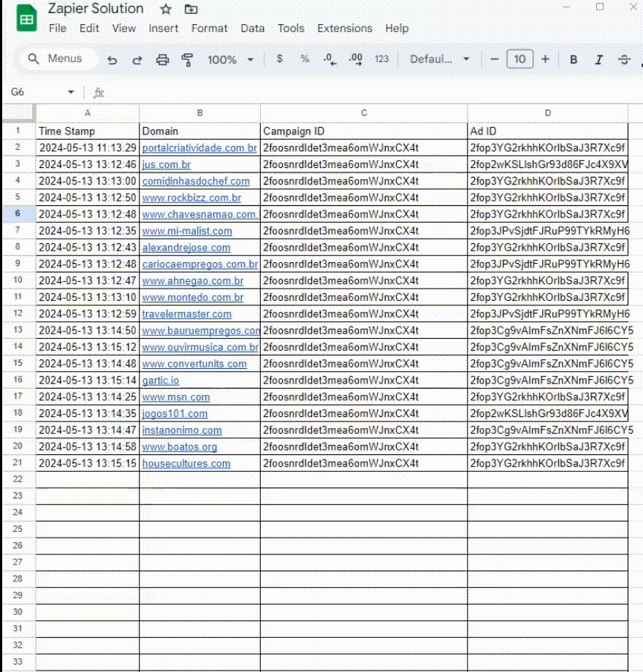Image resolution: width=643 pixels, height=672 pixels.
Task: Undo the last action
Action: [x=112, y=60]
